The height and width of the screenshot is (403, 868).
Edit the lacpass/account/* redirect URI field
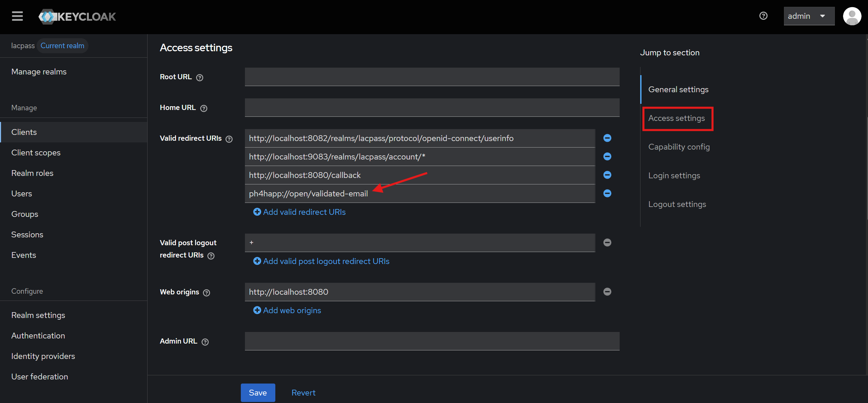pyautogui.click(x=420, y=157)
